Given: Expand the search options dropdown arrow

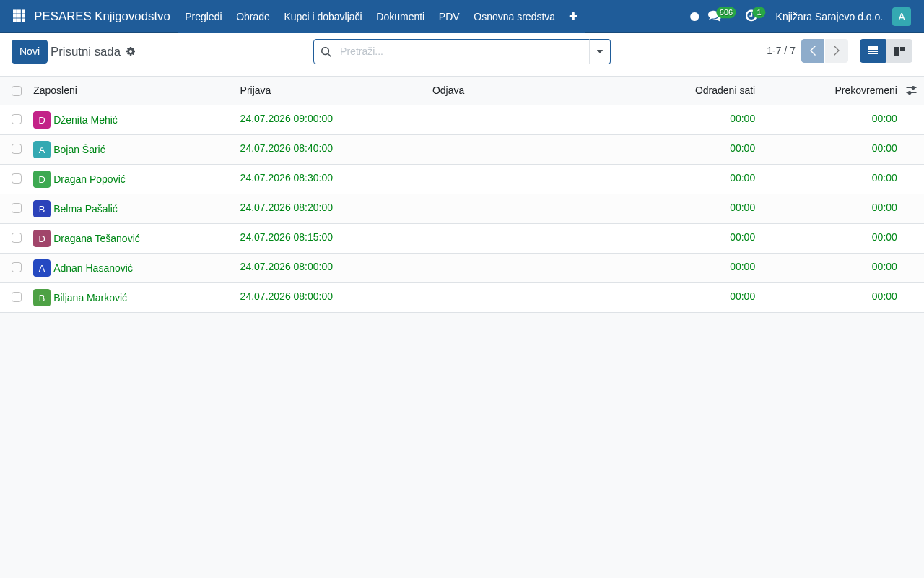Looking at the screenshot, I should pos(600,51).
